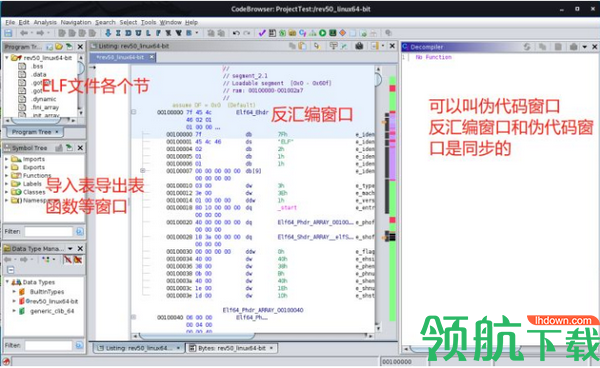Expand the generic_clib_64 archive node
The image size is (600, 368).
pyautogui.click(x=14, y=311)
